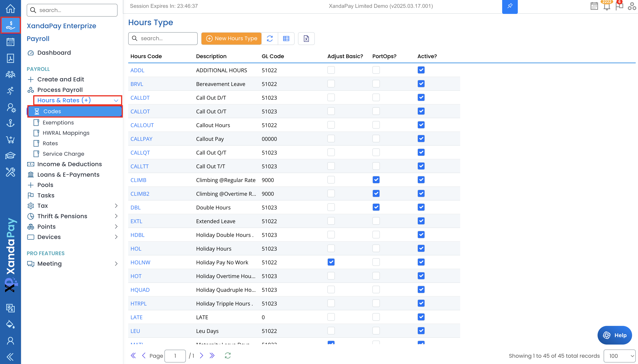
Task: Click New Hours Type button
Action: tap(231, 38)
